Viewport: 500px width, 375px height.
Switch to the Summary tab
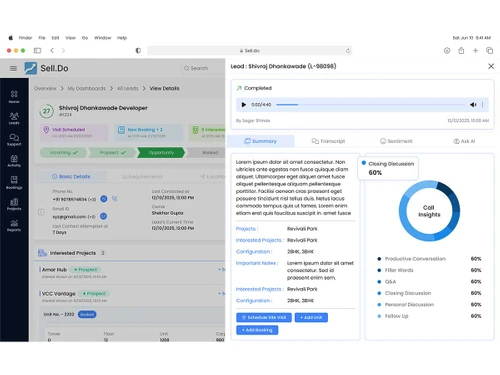261,141
